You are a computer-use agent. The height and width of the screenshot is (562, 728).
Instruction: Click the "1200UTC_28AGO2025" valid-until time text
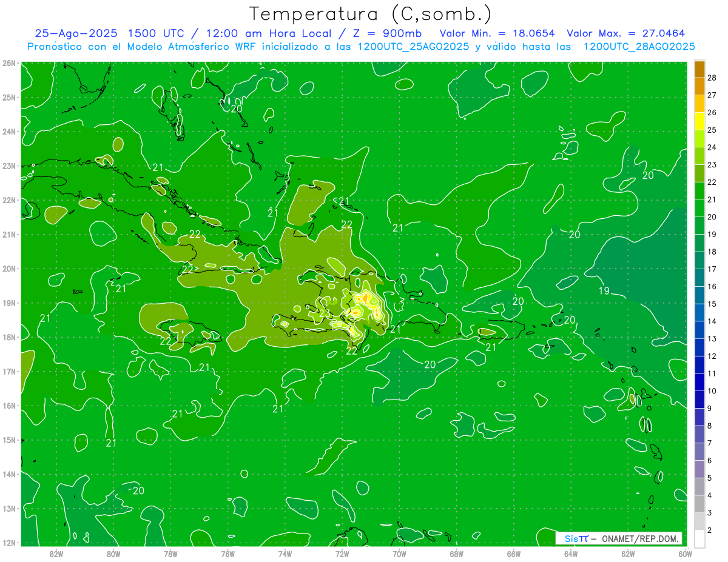639,47
